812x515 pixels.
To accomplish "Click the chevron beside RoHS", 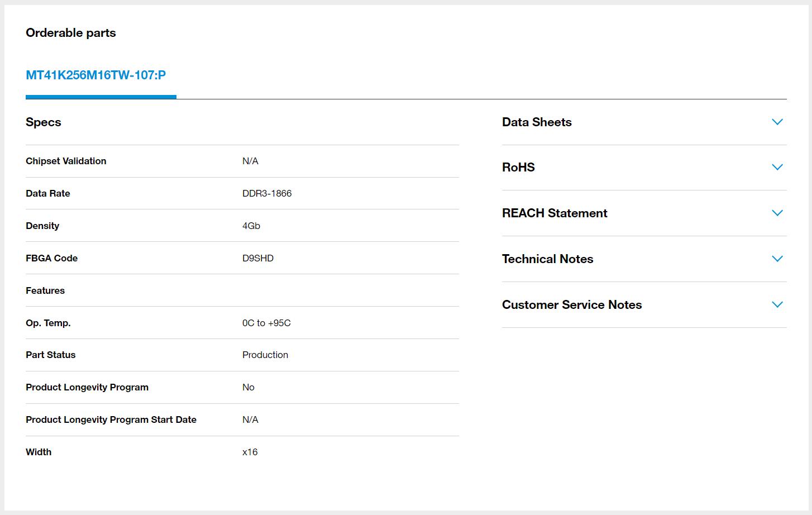I will [777, 168].
